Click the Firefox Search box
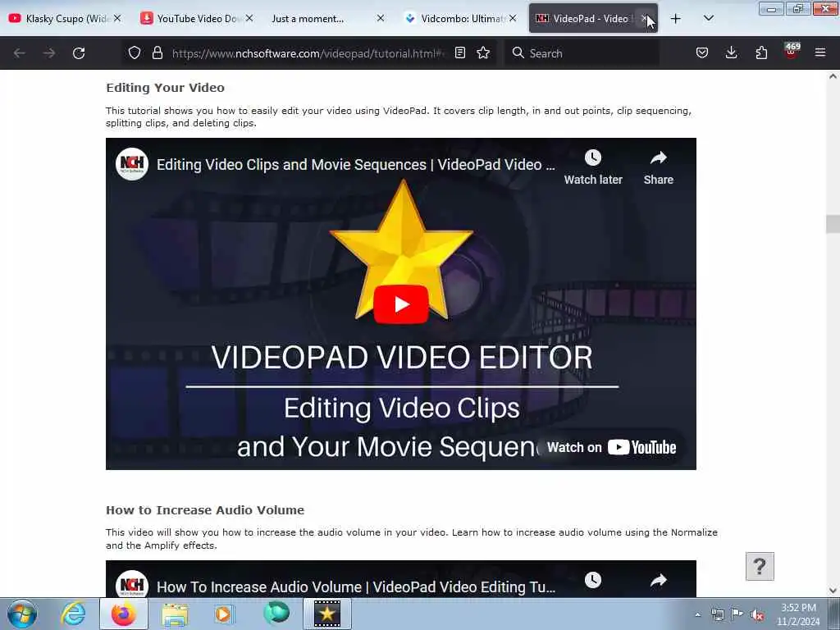Image resolution: width=840 pixels, height=630 pixels. (582, 53)
